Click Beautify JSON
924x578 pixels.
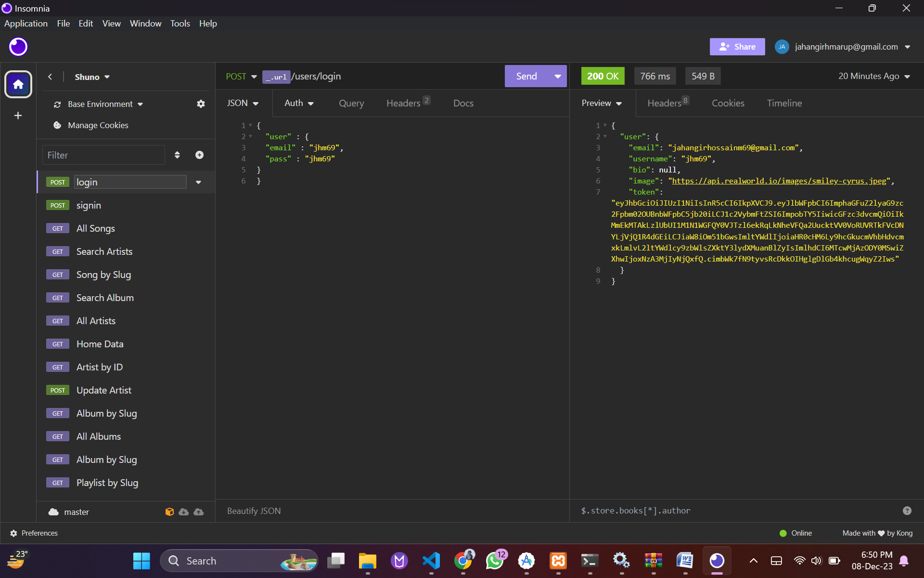click(x=254, y=511)
